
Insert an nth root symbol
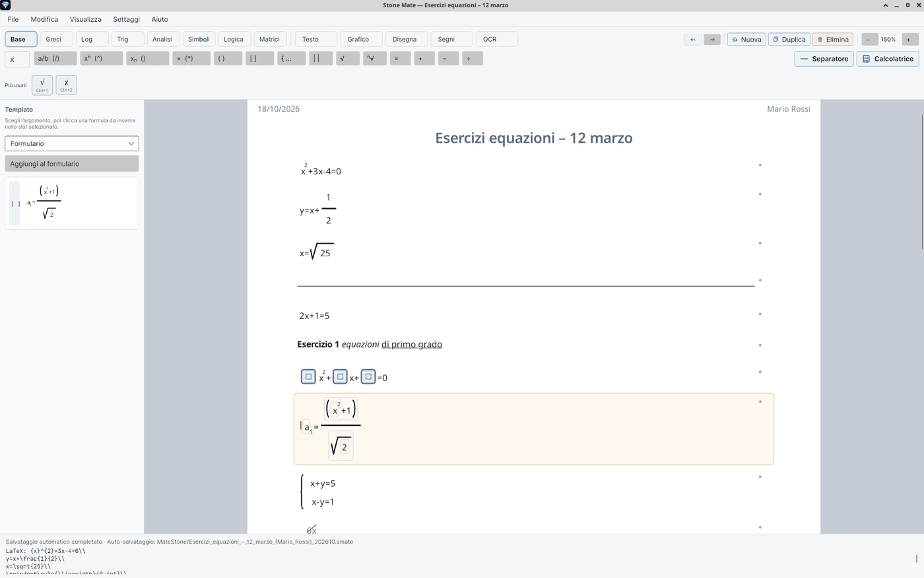[374, 59]
